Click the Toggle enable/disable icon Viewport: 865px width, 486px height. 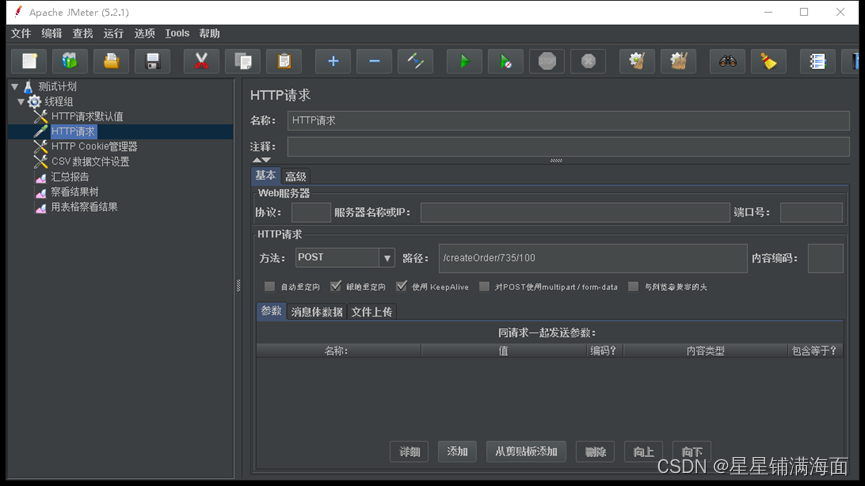tap(415, 61)
